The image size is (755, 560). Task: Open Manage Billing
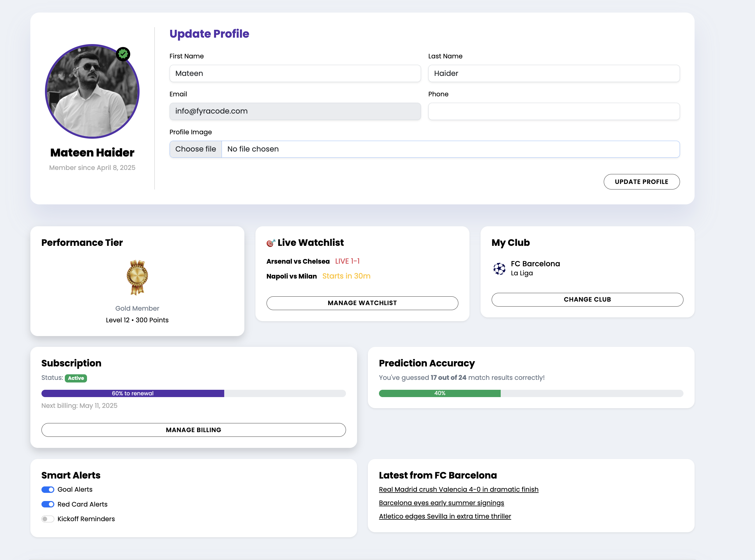point(194,430)
